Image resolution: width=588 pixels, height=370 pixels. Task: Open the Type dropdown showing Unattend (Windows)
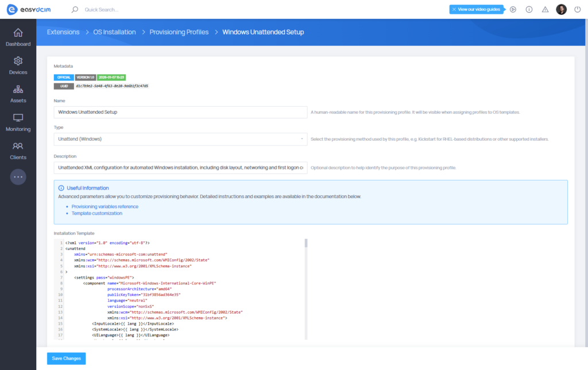pyautogui.click(x=180, y=140)
